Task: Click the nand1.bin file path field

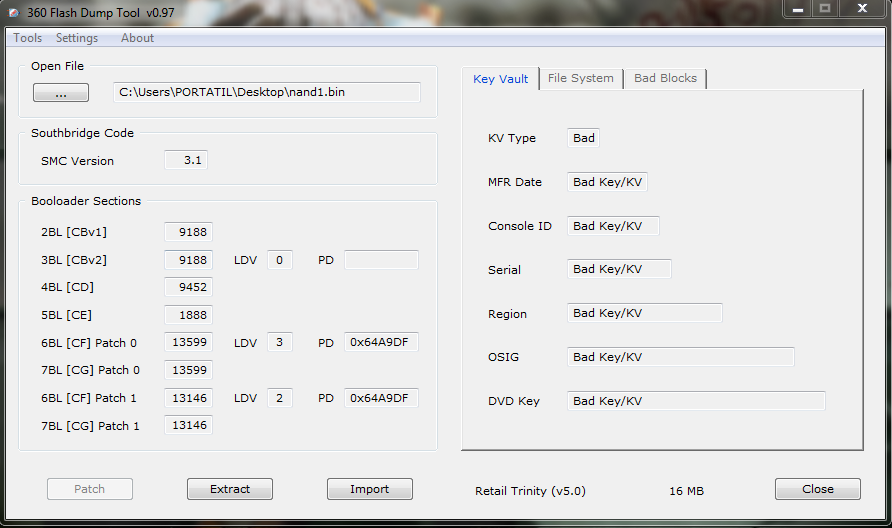Action: 267,92
